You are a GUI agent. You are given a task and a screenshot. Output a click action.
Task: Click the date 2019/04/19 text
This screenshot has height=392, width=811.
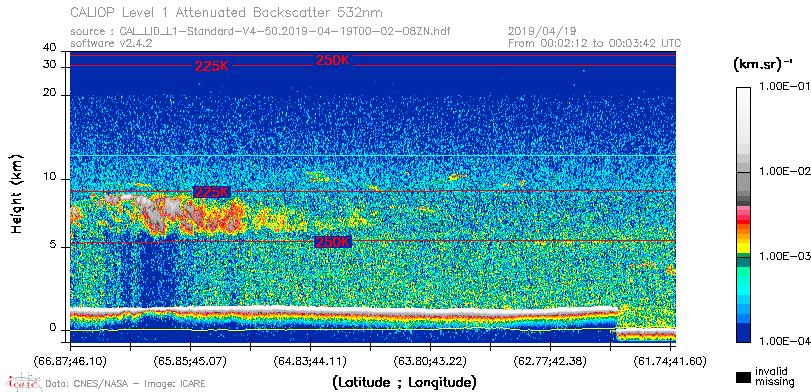coord(543,32)
